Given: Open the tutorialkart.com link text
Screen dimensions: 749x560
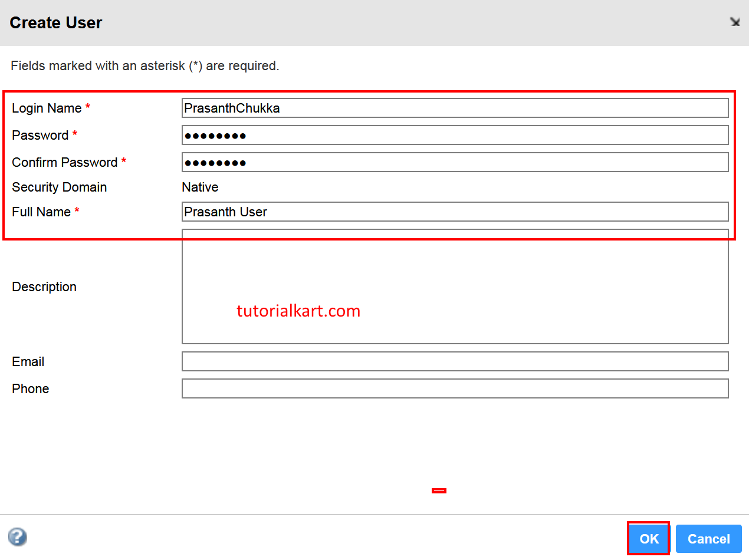Looking at the screenshot, I should coord(298,311).
